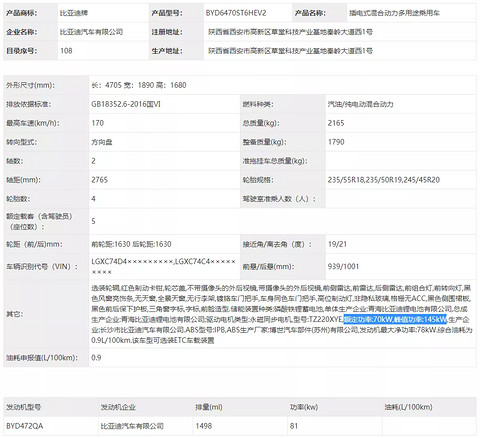Click the '油耗申报值(L/100km):' label

42,358
